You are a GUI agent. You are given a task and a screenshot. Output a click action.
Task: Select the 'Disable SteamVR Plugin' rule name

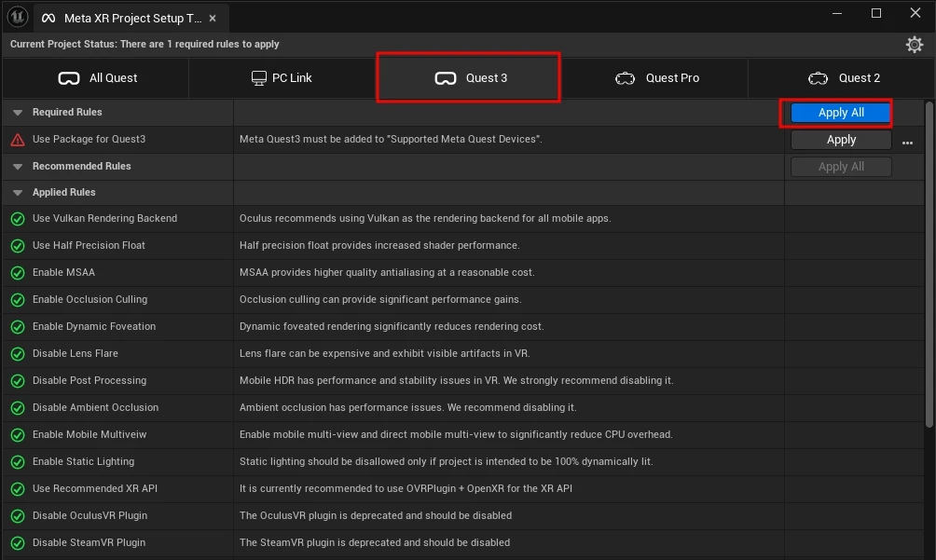tap(89, 542)
